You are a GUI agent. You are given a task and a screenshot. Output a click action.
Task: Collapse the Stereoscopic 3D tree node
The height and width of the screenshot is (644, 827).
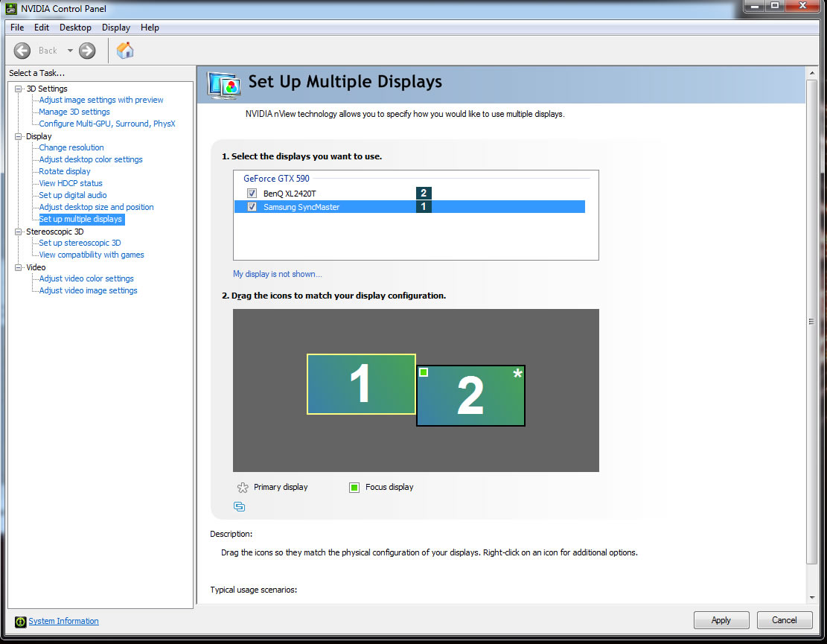[x=19, y=232]
